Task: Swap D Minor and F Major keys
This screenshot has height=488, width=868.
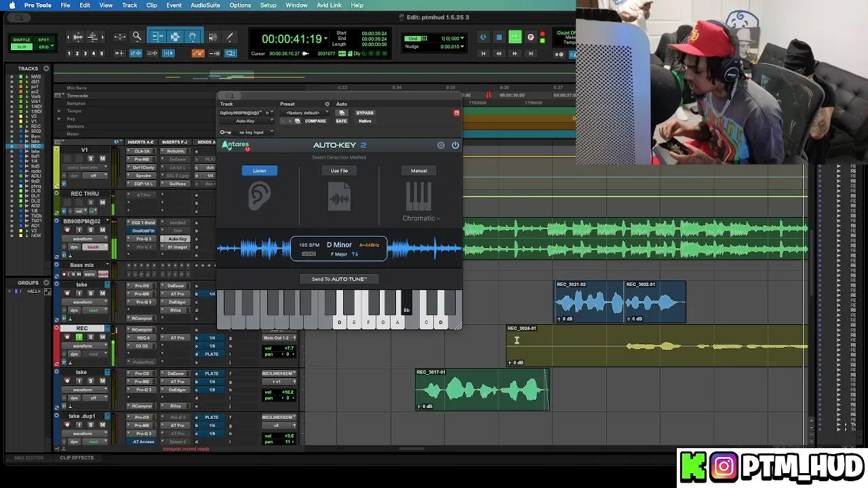Action: 355,254
